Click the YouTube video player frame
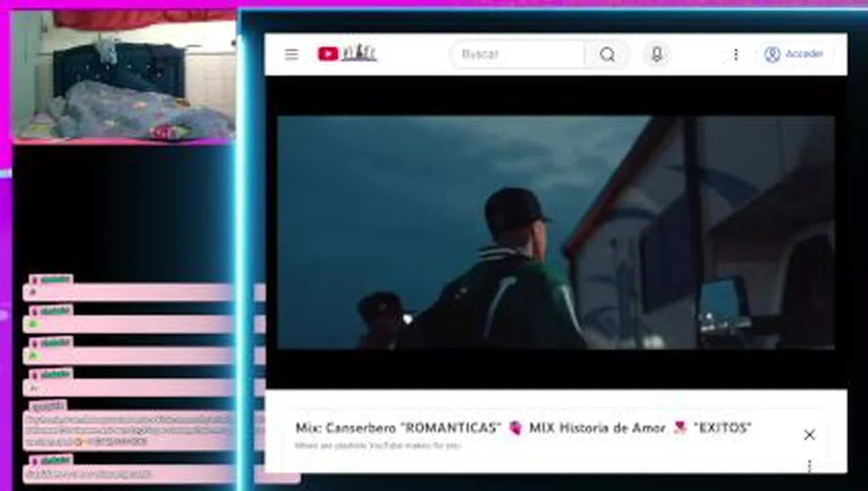Viewport: 868px width, 491px height. tap(555, 233)
